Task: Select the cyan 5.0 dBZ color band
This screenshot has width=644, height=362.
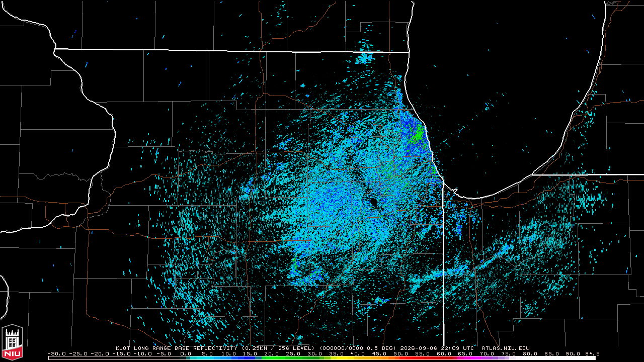Action: [x=207, y=357]
